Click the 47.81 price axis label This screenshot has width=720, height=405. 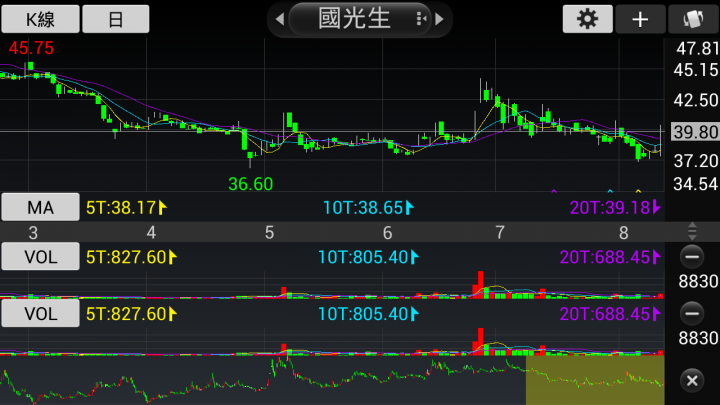(697, 48)
